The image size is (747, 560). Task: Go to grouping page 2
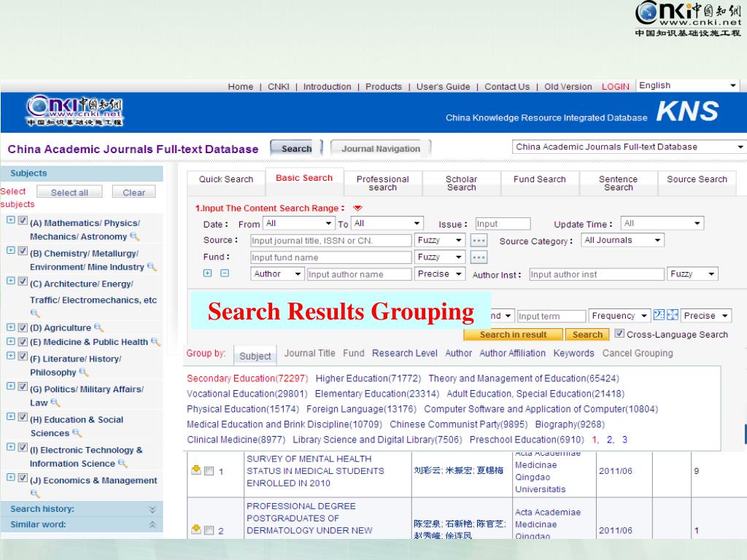click(x=611, y=440)
